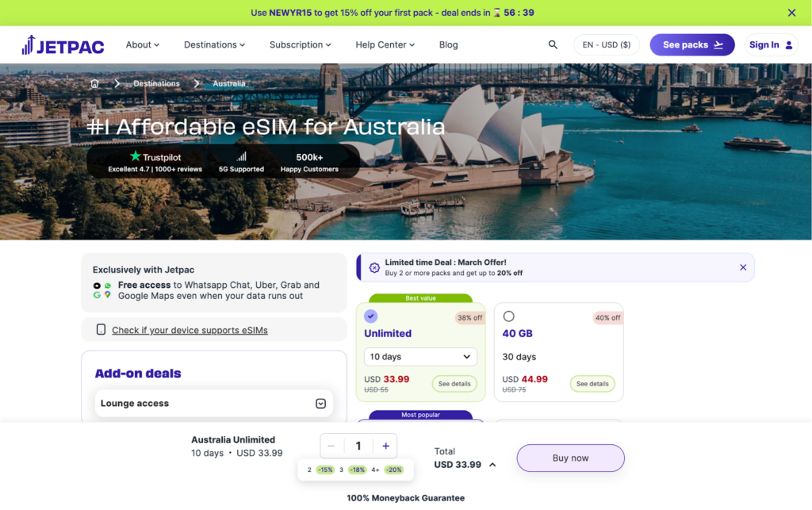Increase quantity with the plus stepper
The image size is (812, 510).
pos(385,446)
